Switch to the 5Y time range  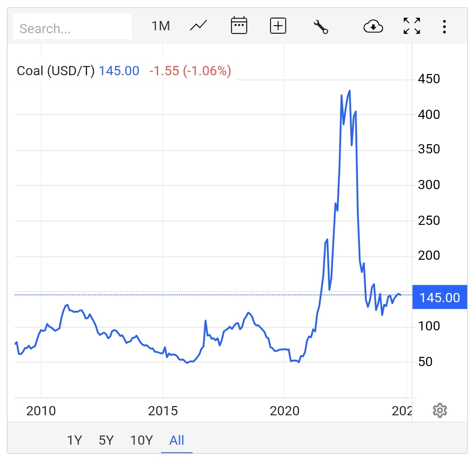click(106, 440)
